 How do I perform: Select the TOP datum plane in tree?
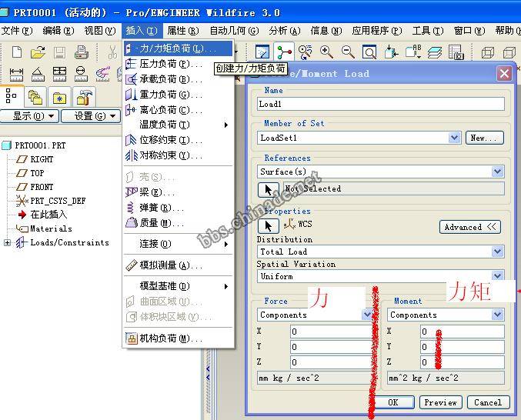click(x=37, y=173)
